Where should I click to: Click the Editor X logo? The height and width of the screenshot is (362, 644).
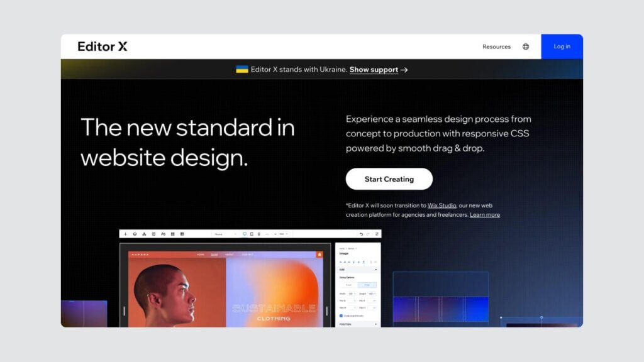[103, 47]
